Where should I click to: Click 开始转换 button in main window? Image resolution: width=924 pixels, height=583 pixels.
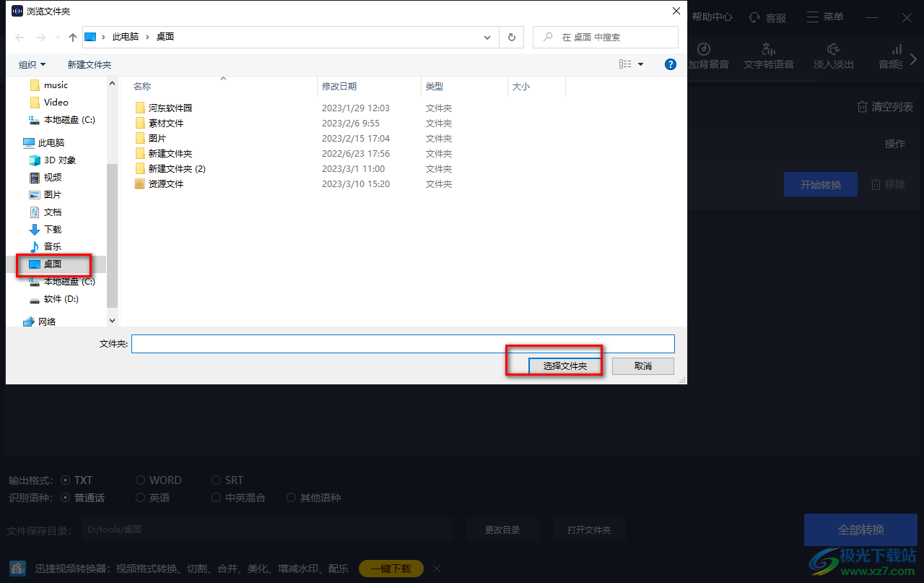pos(821,184)
